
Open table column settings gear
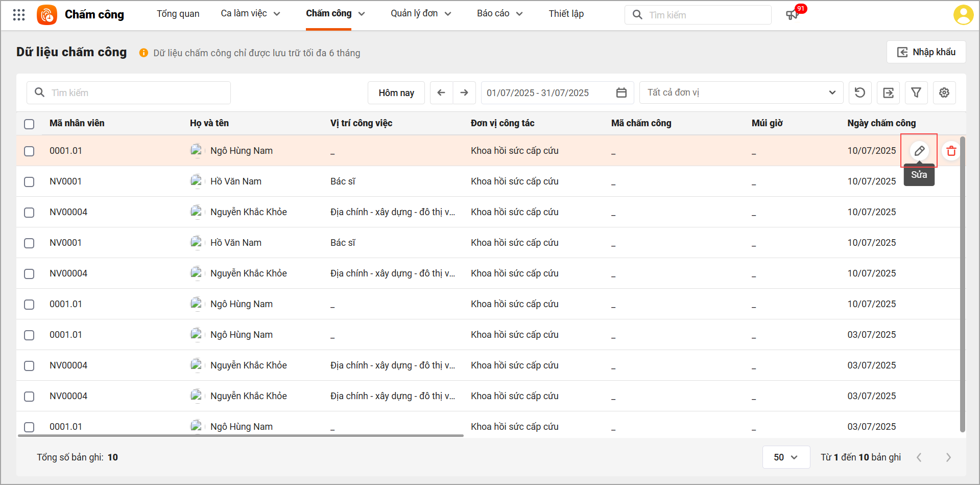point(944,93)
